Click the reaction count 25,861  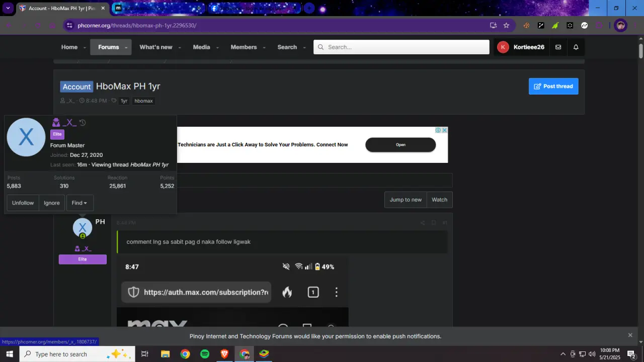tap(117, 186)
